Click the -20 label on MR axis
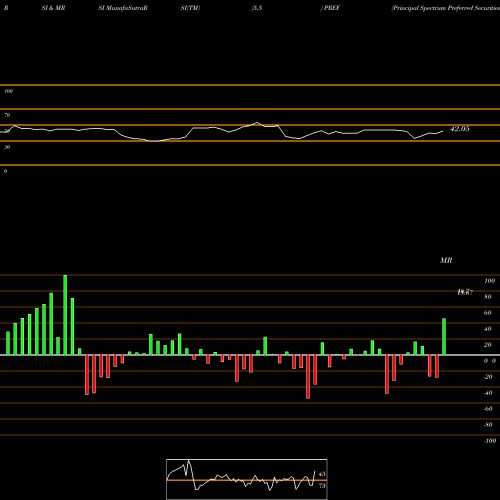500x500 pixels. (488, 377)
